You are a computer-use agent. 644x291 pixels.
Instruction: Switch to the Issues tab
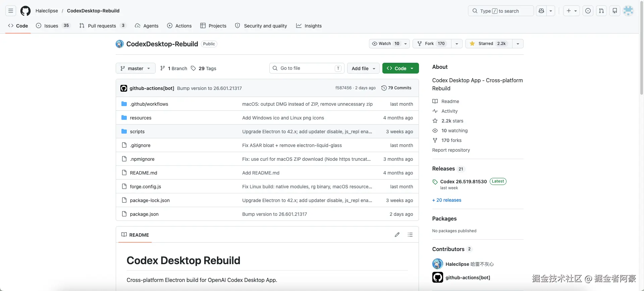53,26
